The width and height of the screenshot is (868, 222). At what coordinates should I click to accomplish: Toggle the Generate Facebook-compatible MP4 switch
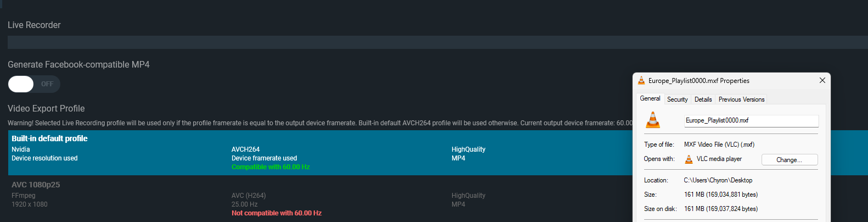click(33, 84)
